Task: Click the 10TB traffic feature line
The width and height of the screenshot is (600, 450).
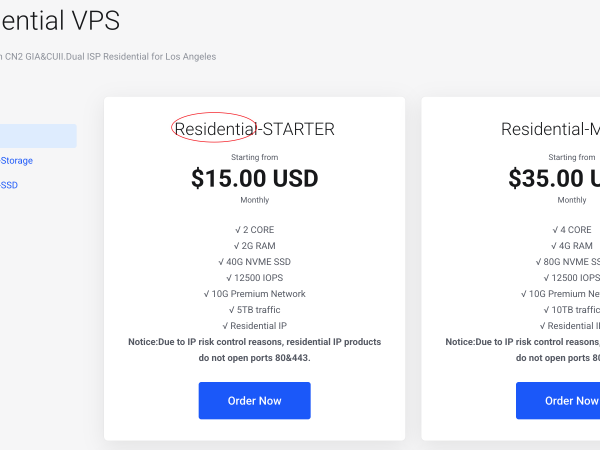Action: point(574,310)
